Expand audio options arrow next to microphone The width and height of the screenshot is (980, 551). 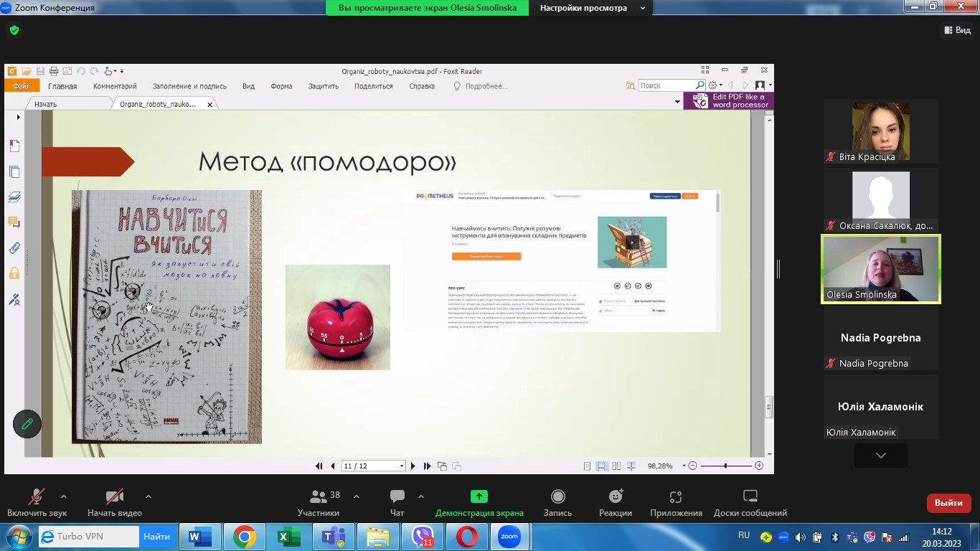pyautogui.click(x=64, y=496)
